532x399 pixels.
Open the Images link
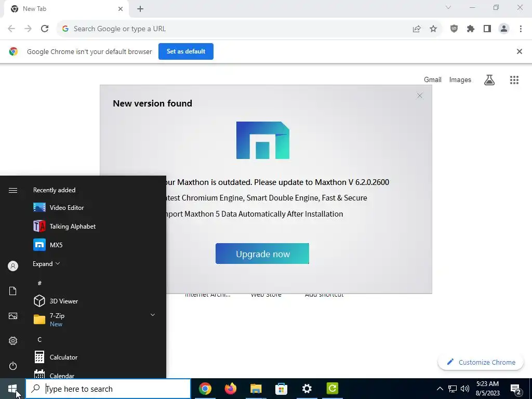click(x=460, y=79)
